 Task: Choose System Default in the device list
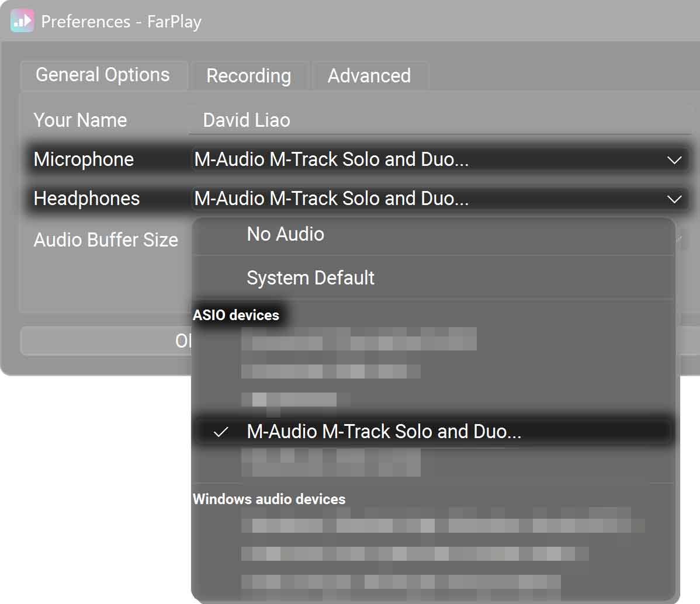(310, 278)
